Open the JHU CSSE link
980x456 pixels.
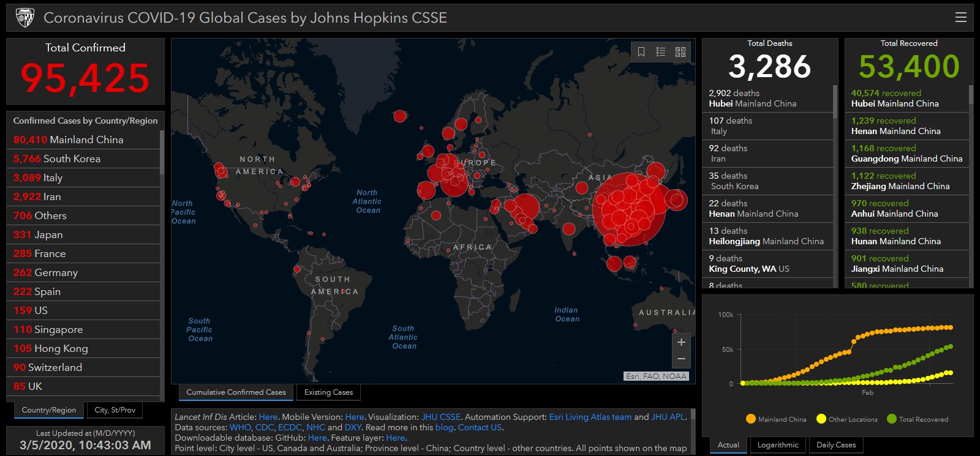(x=440, y=417)
